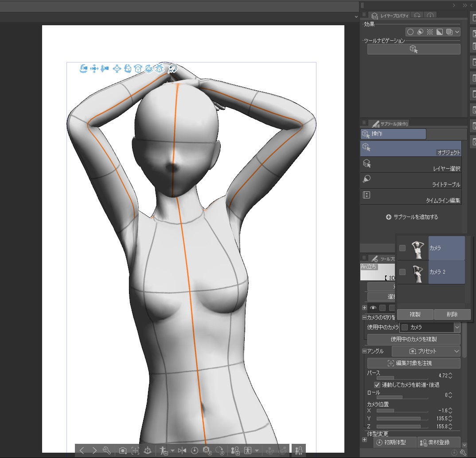Click サブツールを追加する

pos(412,217)
